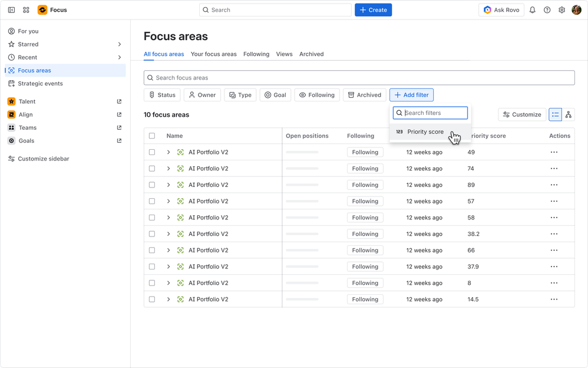Check the row with priority score 49

click(x=152, y=152)
